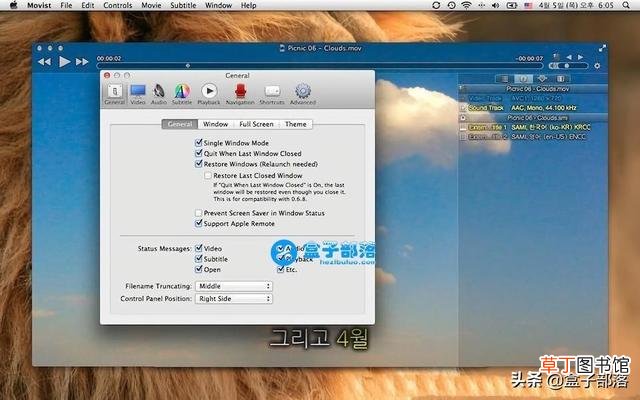
Task: Show playlist tab in control panel
Action: (x=505, y=79)
